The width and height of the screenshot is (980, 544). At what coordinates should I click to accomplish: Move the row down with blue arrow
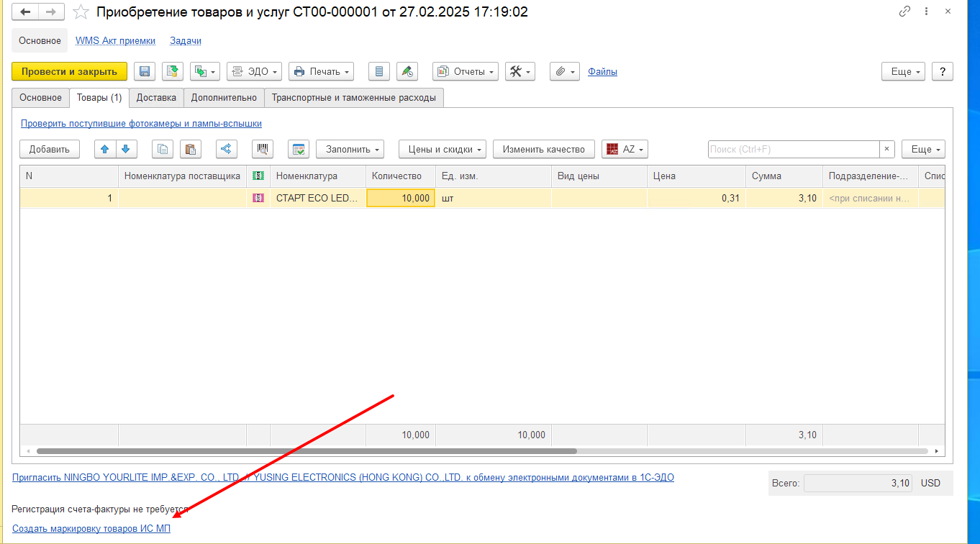click(125, 149)
